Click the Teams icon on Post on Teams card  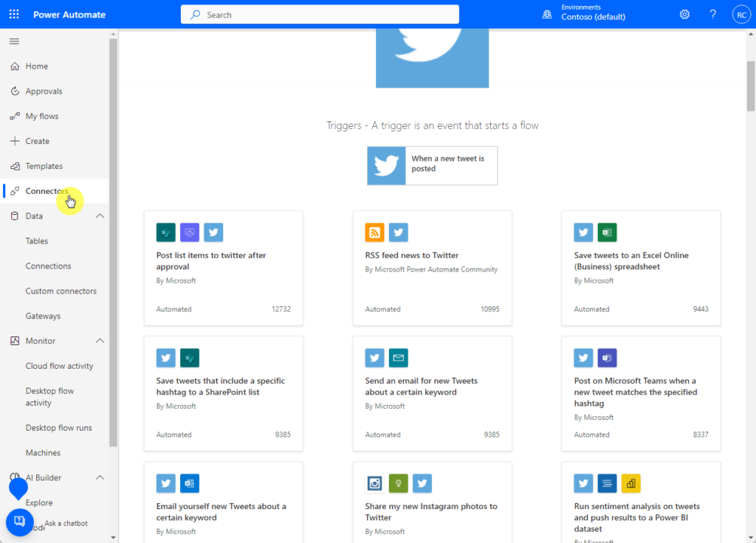(x=607, y=358)
